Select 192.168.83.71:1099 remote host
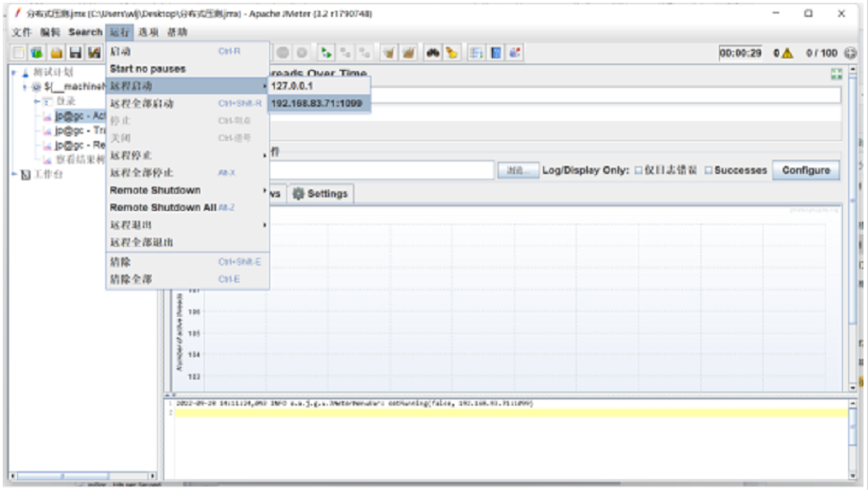This screenshot has height=490, width=868. (318, 103)
